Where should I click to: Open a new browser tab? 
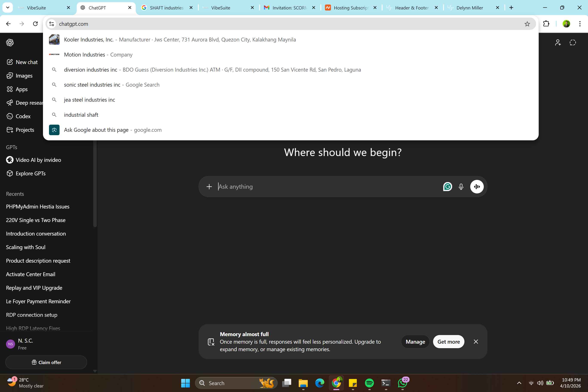coord(511,8)
